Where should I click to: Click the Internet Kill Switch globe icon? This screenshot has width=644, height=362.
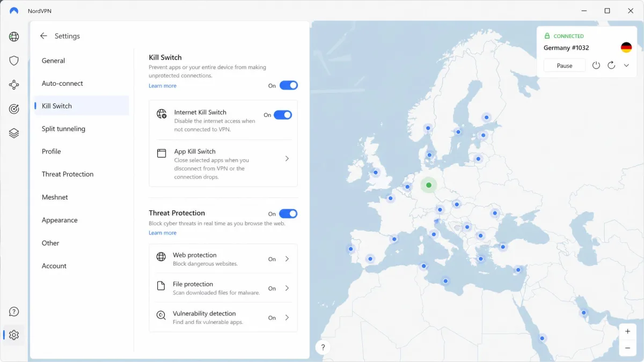click(x=162, y=114)
